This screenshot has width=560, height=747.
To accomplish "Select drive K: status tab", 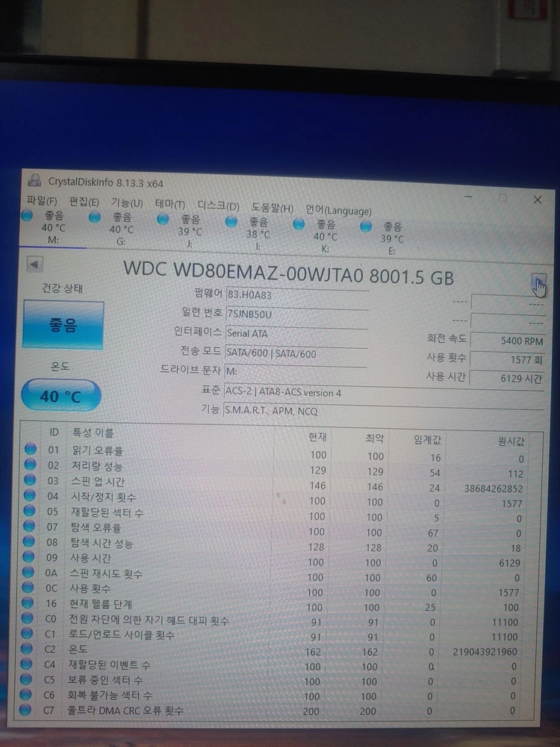I will tap(325, 236).
